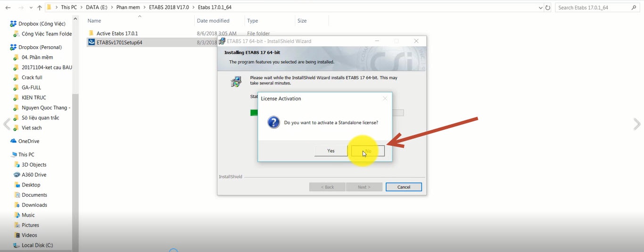Viewport: 644px width, 252px height.
Task: Click the Music note icon
Action: [17, 215]
